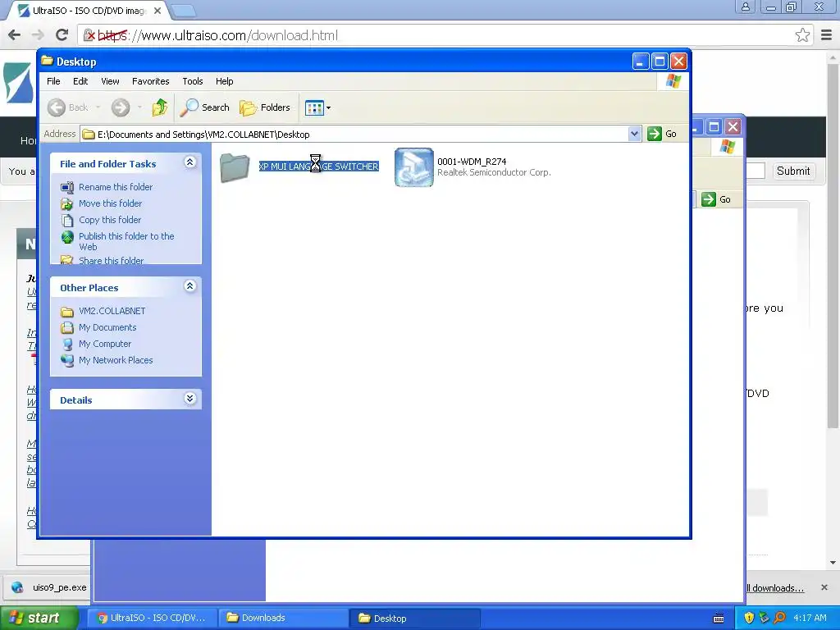This screenshot has height=630, width=840.
Task: Select the 0001-WDM_R274 Realtek installer icon
Action: click(x=413, y=167)
